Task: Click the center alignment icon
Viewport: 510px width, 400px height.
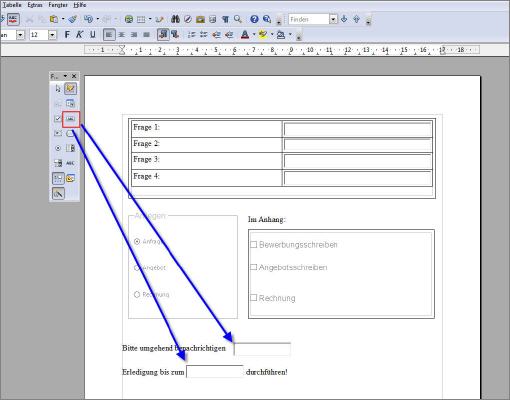Action: tap(122, 35)
